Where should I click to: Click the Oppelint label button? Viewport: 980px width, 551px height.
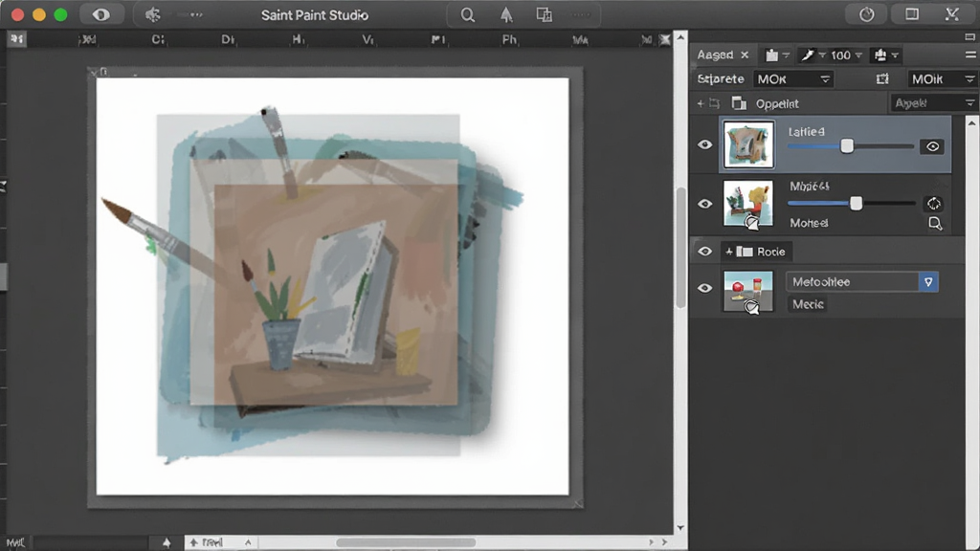click(x=777, y=103)
